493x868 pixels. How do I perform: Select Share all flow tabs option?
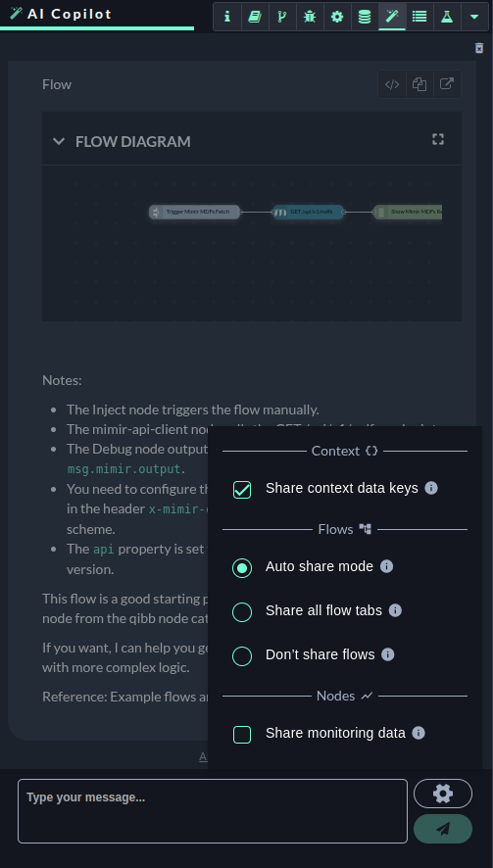[x=242, y=611]
